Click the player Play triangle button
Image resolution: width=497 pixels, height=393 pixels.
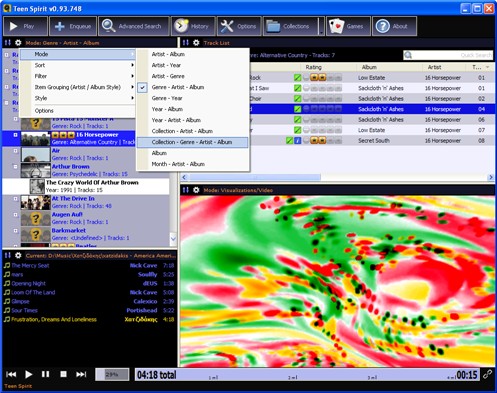click(x=29, y=374)
